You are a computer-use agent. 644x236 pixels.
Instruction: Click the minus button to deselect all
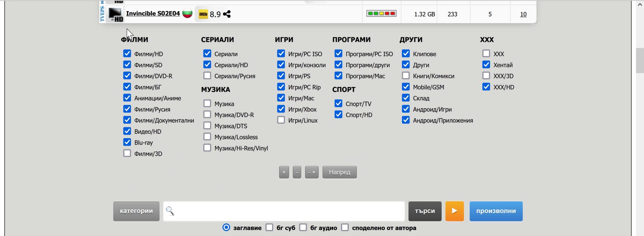pyautogui.click(x=297, y=172)
